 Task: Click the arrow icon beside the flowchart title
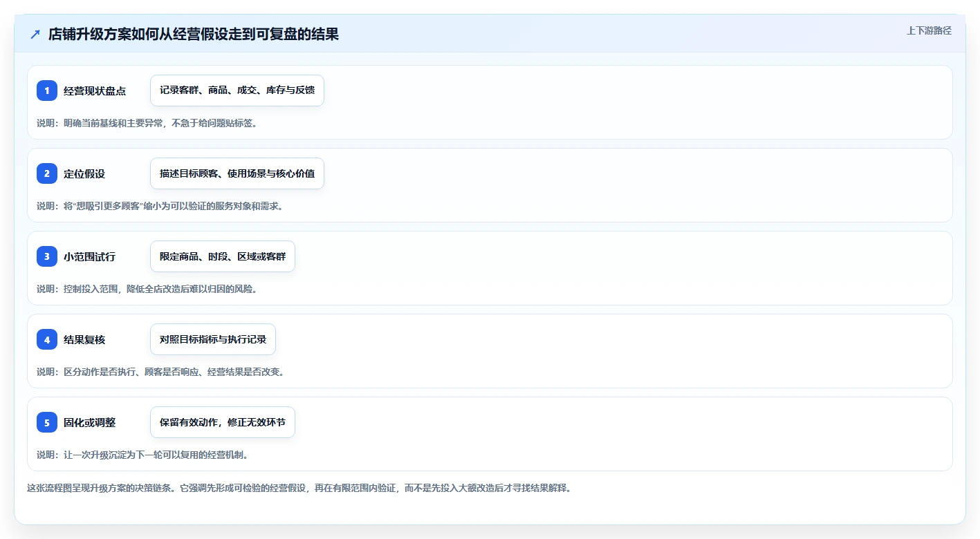point(35,34)
